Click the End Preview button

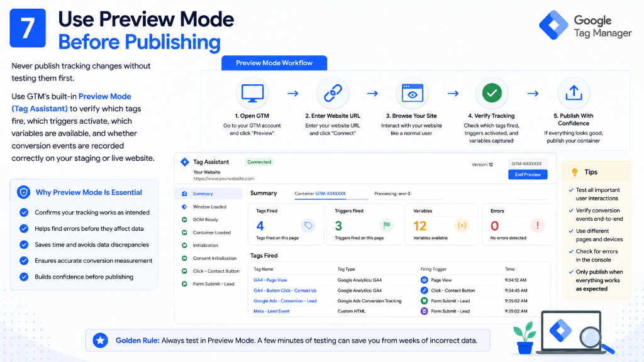(528, 175)
